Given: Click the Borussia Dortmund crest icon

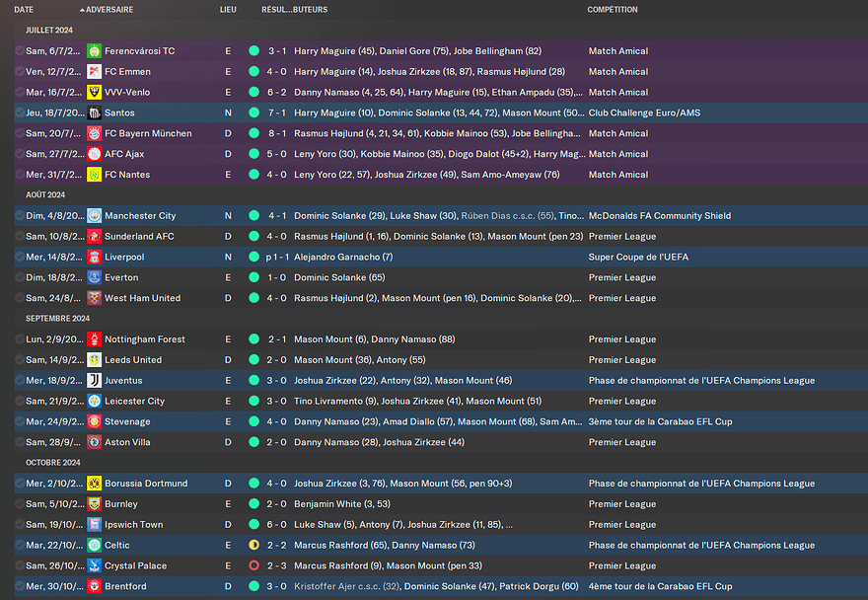Looking at the screenshot, I should (x=94, y=484).
